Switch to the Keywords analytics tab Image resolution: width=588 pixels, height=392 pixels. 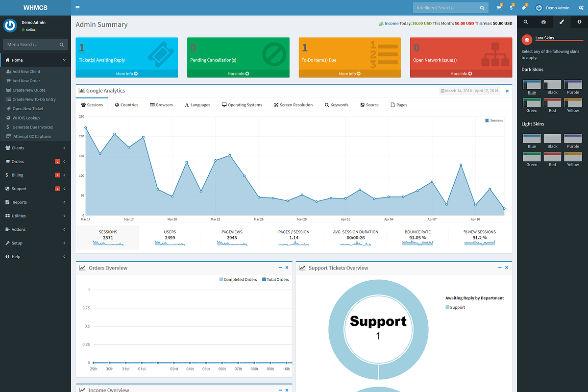tap(337, 105)
